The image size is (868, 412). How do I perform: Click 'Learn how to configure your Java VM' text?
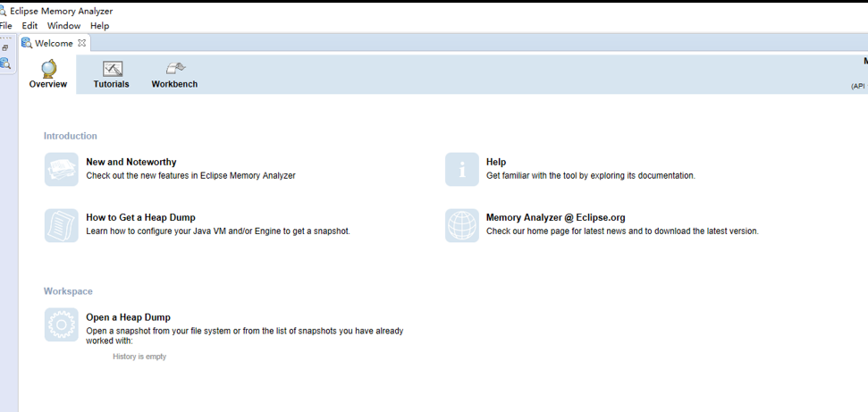[218, 231]
